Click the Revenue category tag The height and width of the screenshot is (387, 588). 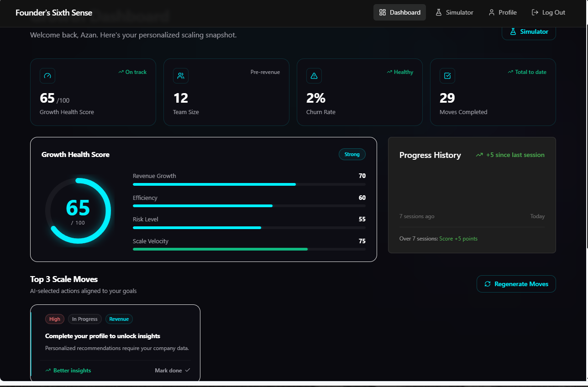(119, 319)
